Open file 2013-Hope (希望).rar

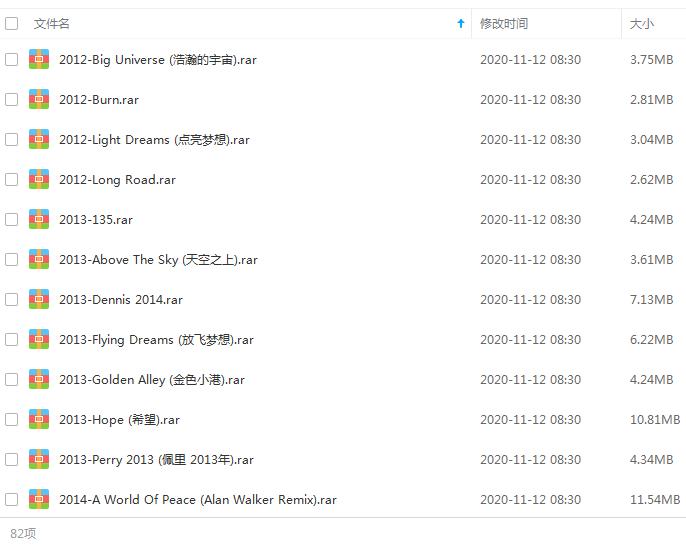coord(119,420)
